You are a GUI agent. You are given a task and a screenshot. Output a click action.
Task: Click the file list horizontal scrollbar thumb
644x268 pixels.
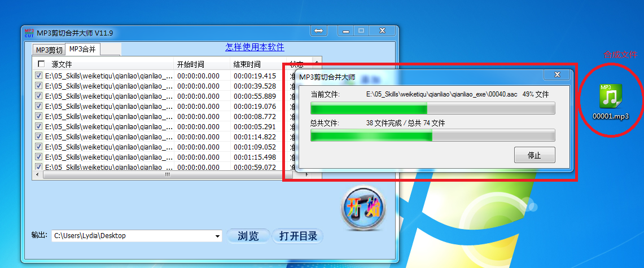point(167,175)
